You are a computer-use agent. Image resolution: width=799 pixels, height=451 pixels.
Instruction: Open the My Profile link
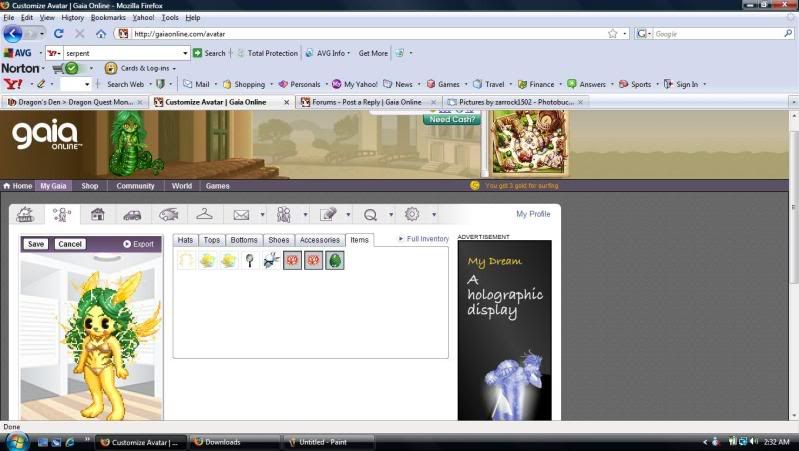click(533, 214)
